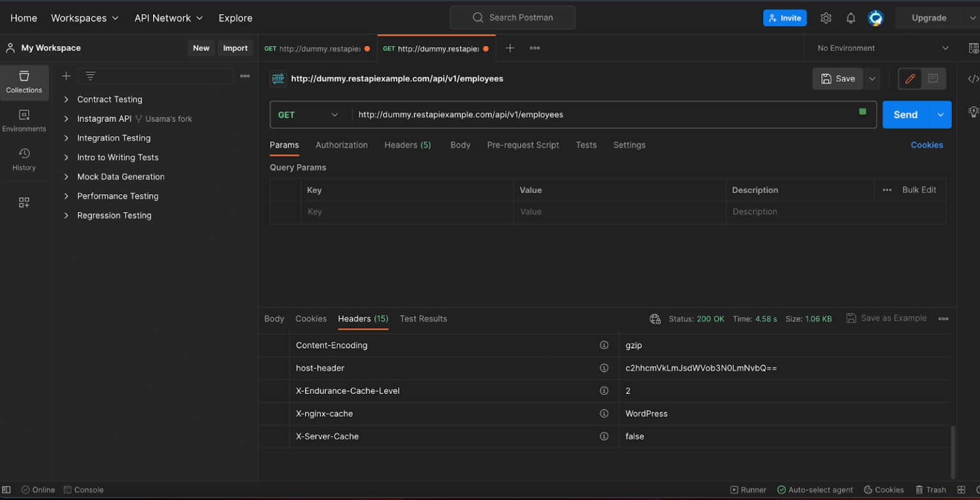Open a new request tab with plus
This screenshot has height=500, width=980.
(510, 48)
